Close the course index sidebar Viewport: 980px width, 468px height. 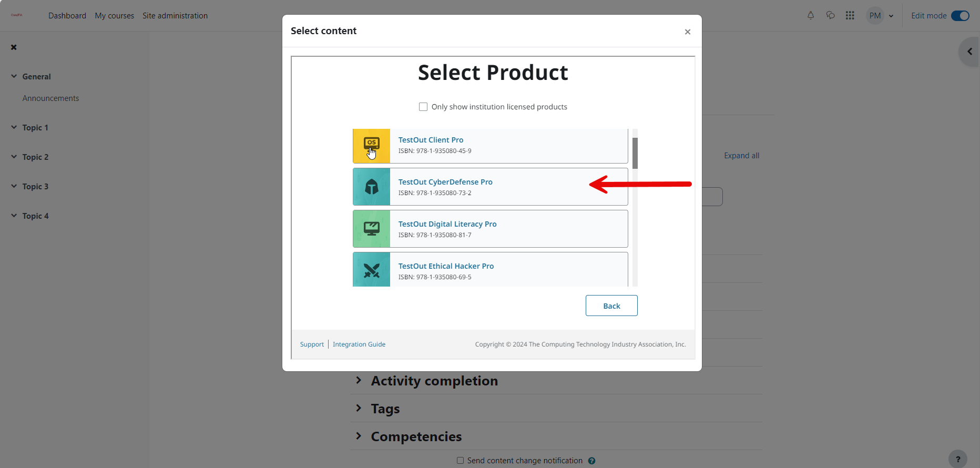(14, 47)
